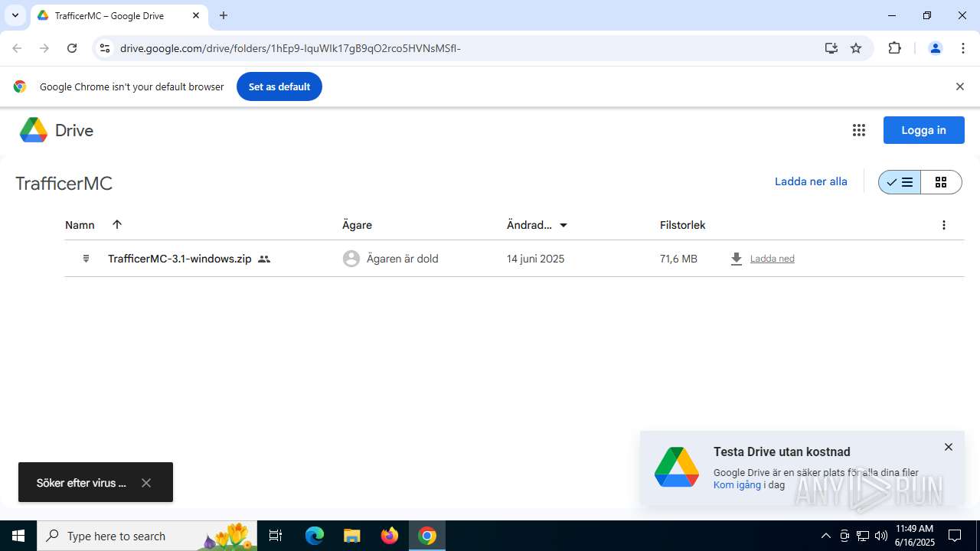Switch to grid layout view
This screenshot has width=980, height=551.
coord(941,182)
